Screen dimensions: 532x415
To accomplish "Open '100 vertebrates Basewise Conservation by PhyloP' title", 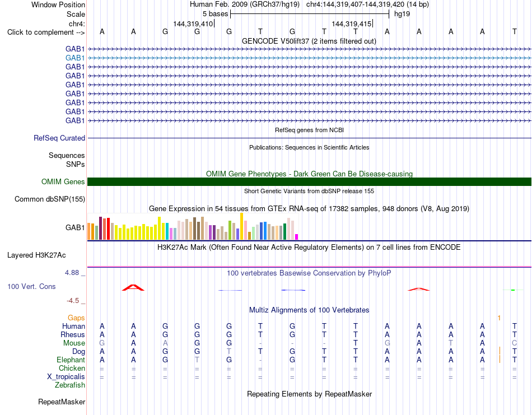I will 309,273.
